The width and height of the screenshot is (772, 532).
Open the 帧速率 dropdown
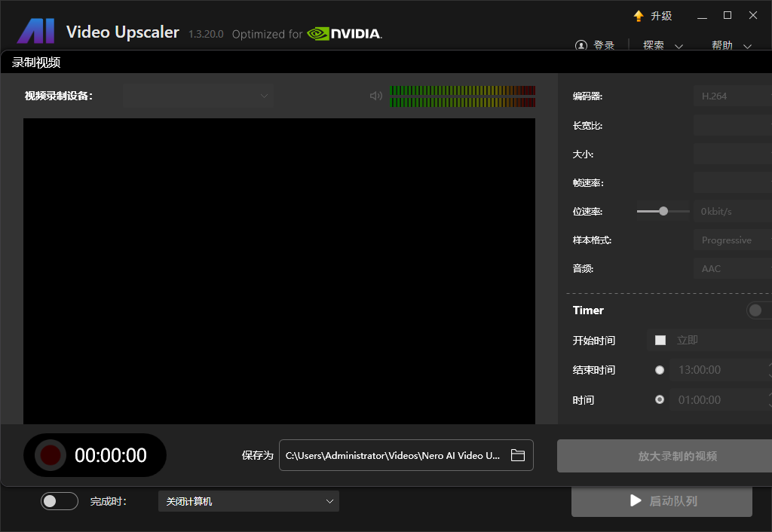(733, 182)
